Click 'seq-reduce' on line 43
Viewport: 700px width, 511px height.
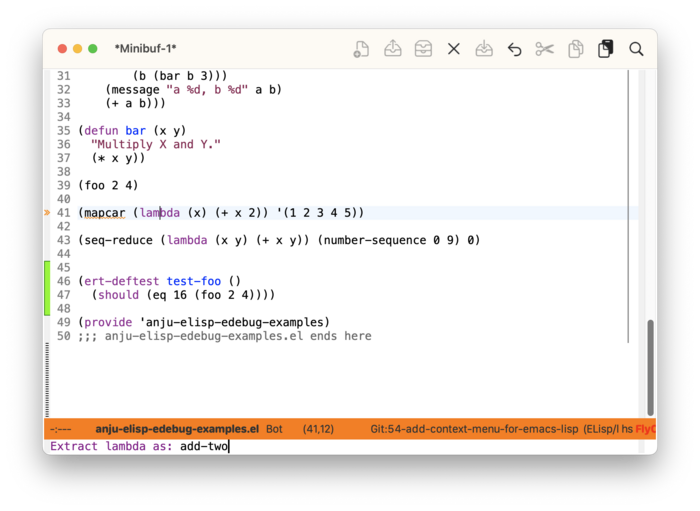click(x=119, y=240)
